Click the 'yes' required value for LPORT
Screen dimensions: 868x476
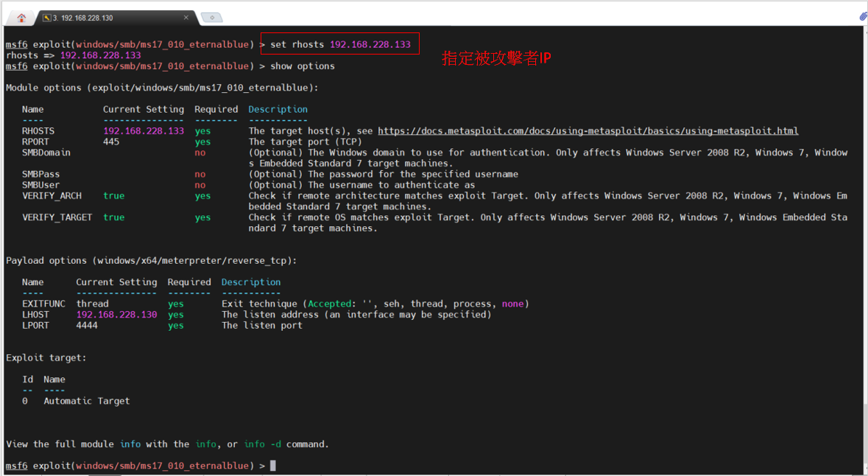click(x=175, y=325)
